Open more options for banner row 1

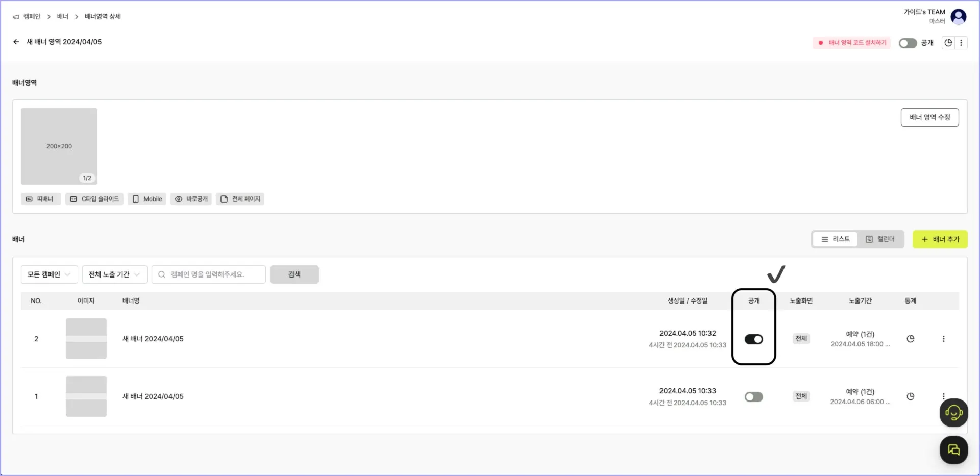(944, 396)
